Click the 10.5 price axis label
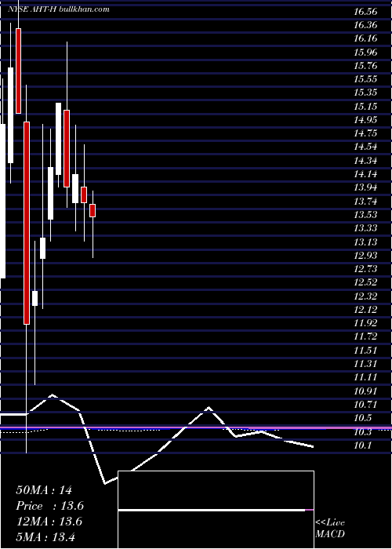This screenshot has height=549, width=392. pos(362,418)
